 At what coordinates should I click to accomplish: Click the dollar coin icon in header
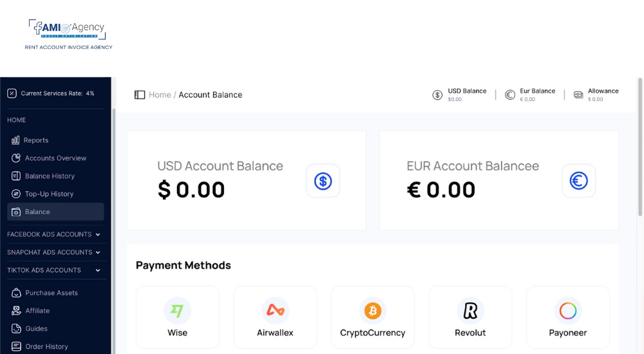pyautogui.click(x=437, y=95)
